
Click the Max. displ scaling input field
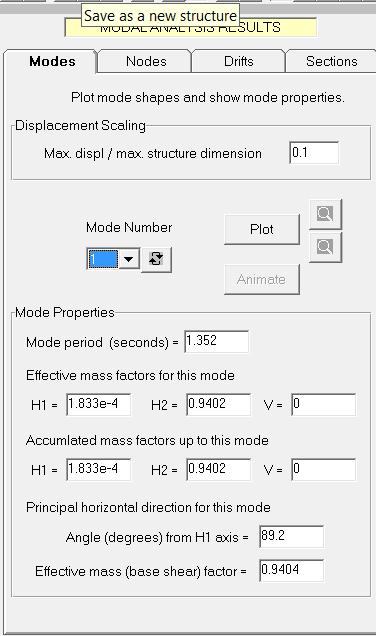[314, 153]
